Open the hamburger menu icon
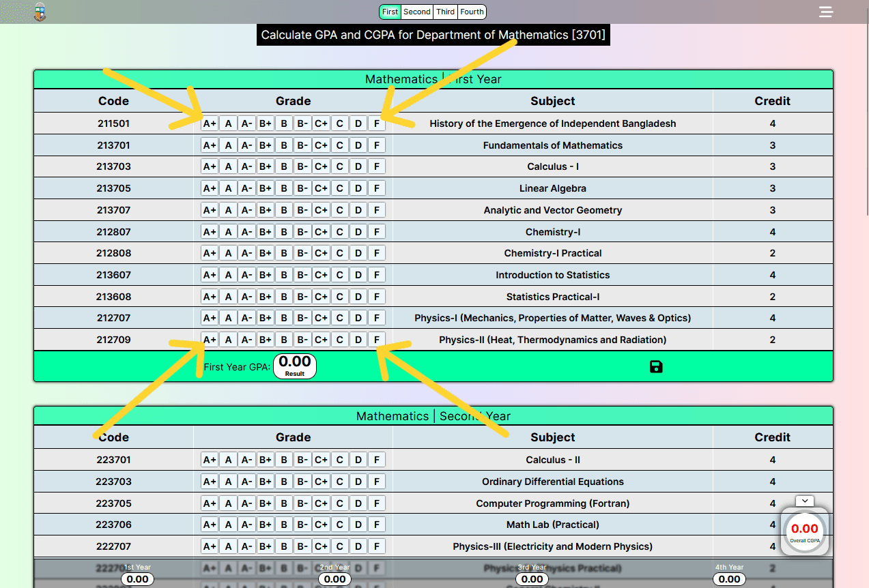This screenshot has width=869, height=588. pos(826,12)
